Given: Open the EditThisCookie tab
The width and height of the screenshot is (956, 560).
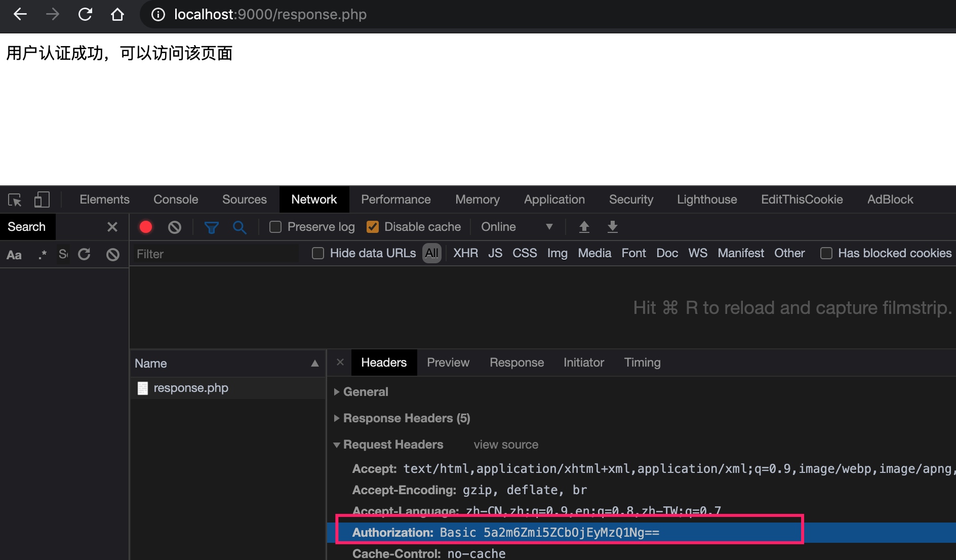Looking at the screenshot, I should (x=802, y=199).
